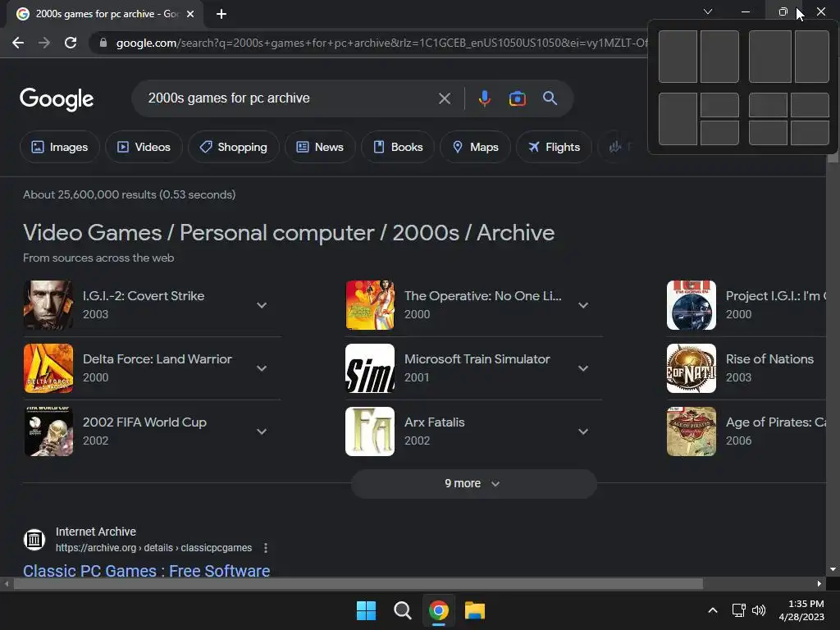Image resolution: width=840 pixels, height=630 pixels.
Task: Click the browser forward arrow
Action: pyautogui.click(x=44, y=43)
